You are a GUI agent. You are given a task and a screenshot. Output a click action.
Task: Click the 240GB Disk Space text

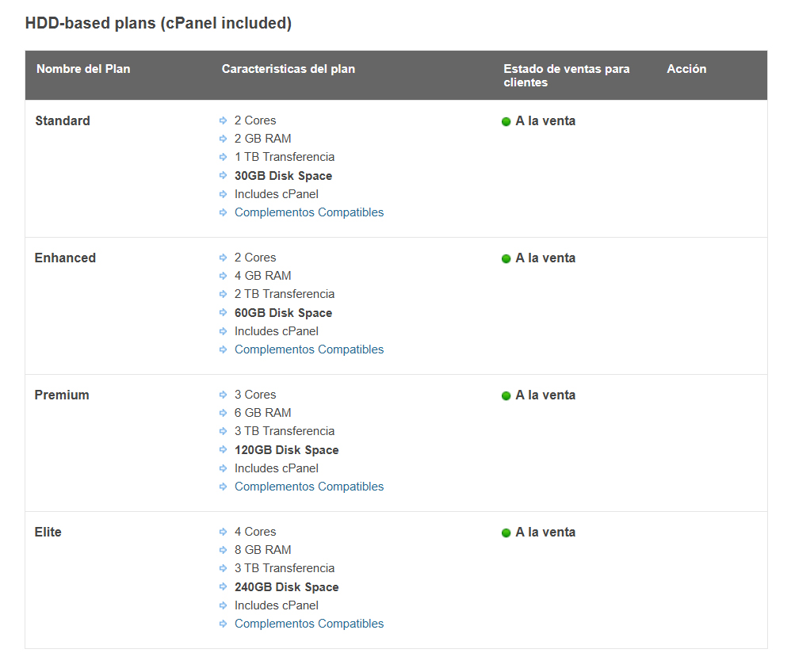(x=286, y=587)
